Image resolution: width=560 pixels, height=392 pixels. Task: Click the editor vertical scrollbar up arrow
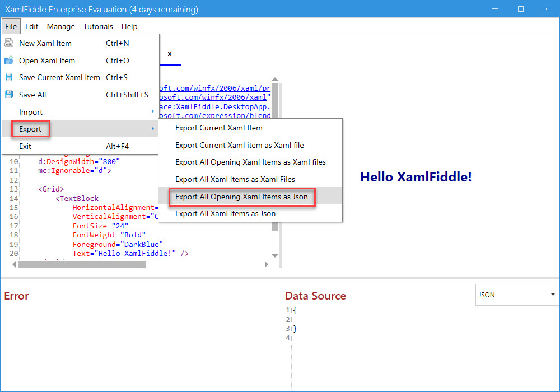tap(274, 80)
